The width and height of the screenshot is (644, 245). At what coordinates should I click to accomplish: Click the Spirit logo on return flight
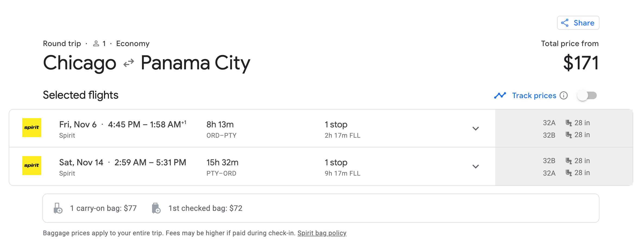[32, 166]
